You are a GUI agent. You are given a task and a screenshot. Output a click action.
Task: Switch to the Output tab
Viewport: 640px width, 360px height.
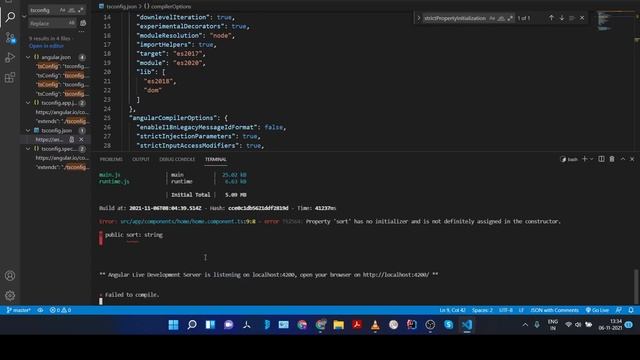coord(141,159)
